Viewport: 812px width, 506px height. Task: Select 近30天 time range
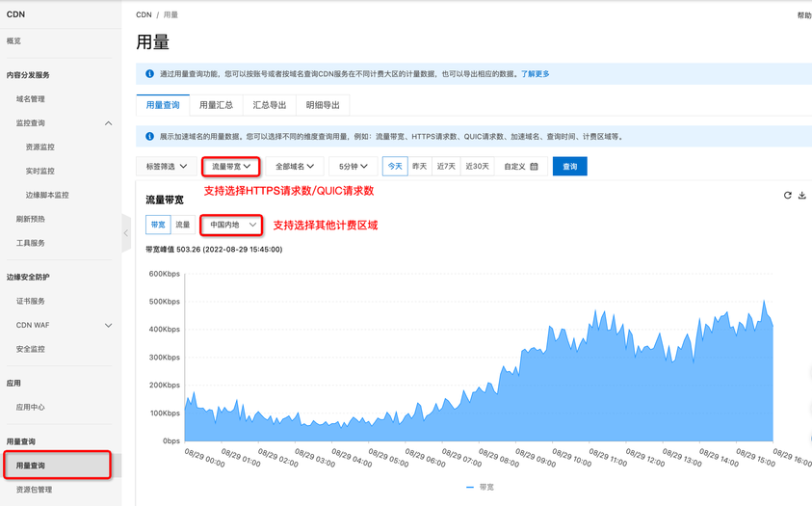[477, 166]
